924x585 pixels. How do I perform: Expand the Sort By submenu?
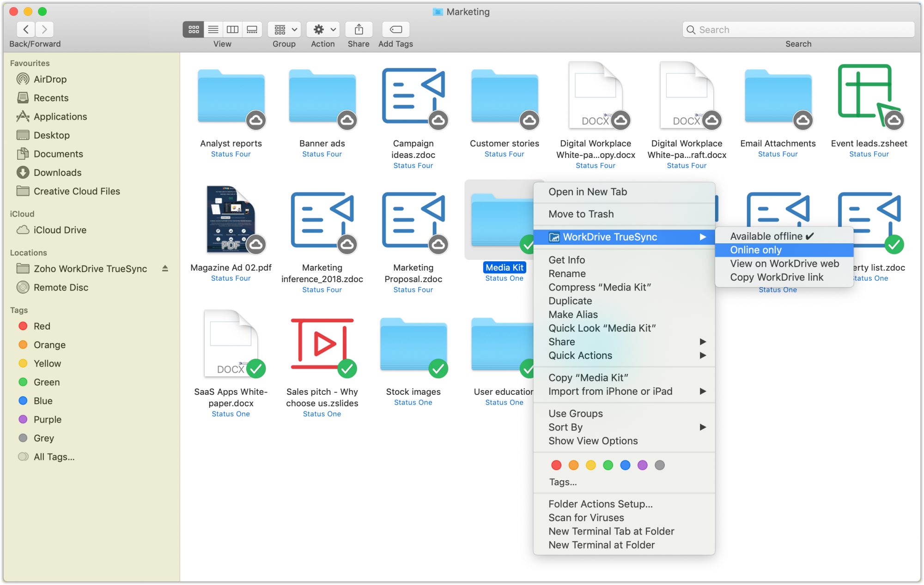point(565,427)
